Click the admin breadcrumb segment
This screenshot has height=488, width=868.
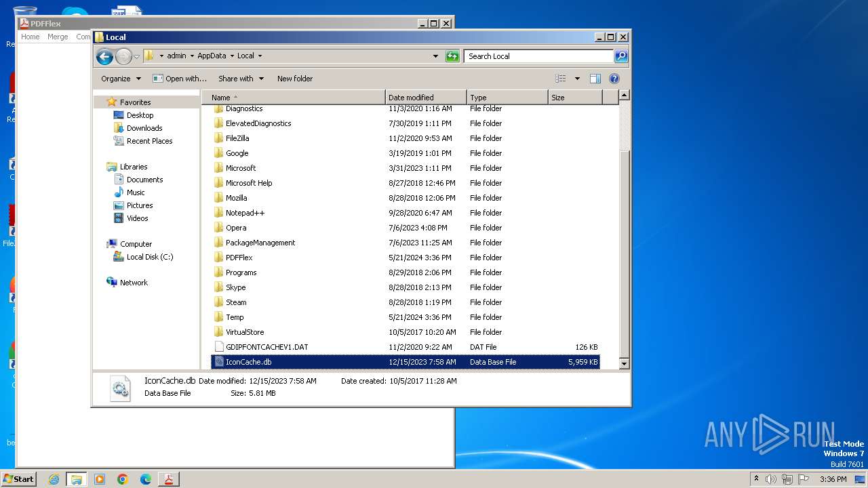pyautogui.click(x=176, y=56)
